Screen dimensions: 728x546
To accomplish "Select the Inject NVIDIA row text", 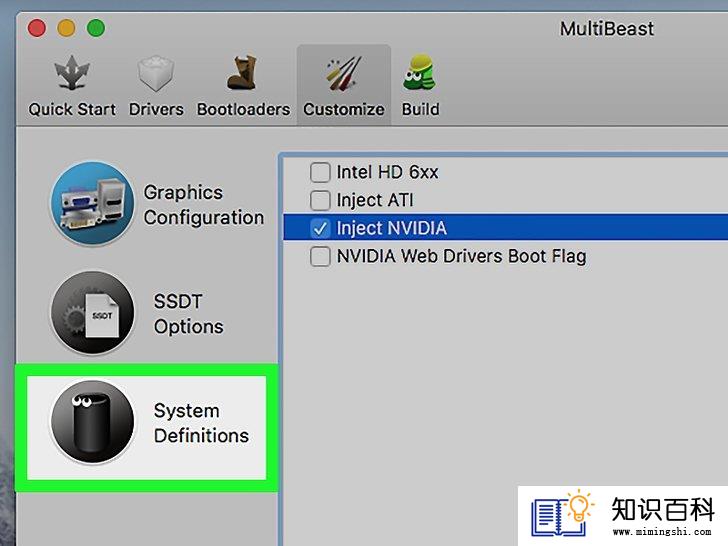I will point(391,228).
